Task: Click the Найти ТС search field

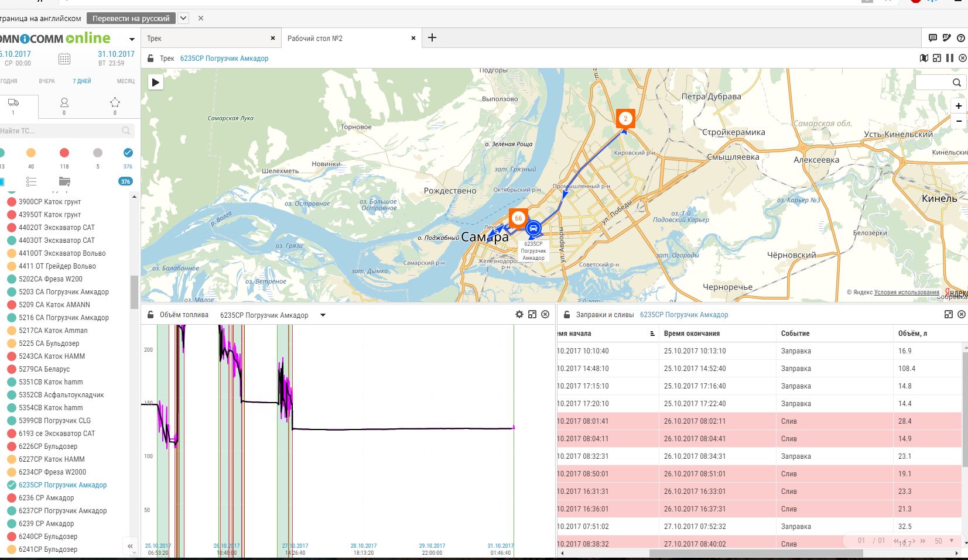Action: tap(59, 131)
